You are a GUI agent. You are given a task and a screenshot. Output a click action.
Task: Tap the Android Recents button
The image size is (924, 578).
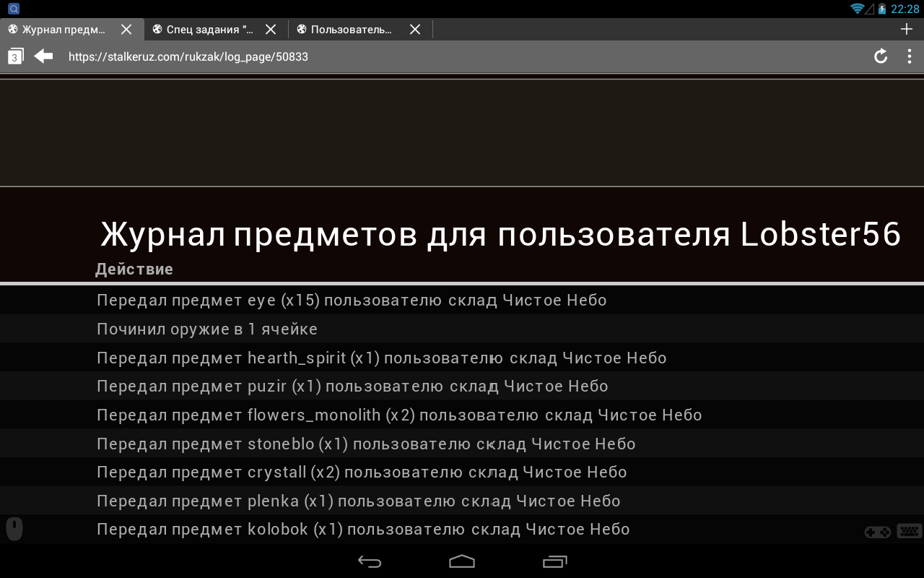(554, 561)
